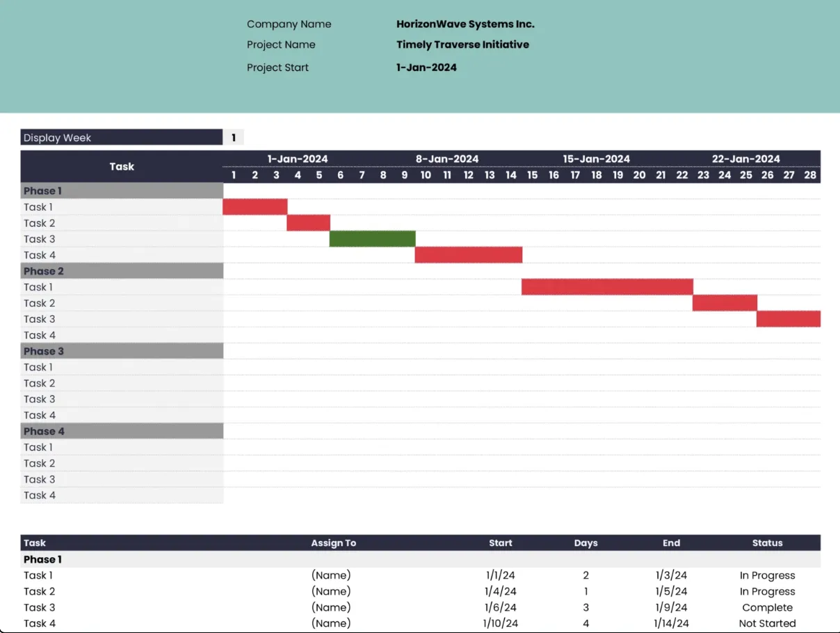The height and width of the screenshot is (633, 840).
Task: Select the day 28 column header
Action: (x=810, y=175)
